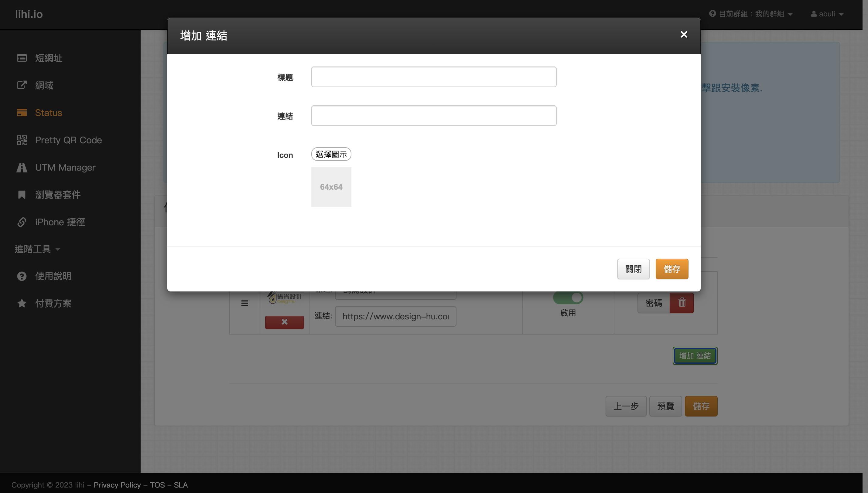Open 付費方案 menu item

53,303
